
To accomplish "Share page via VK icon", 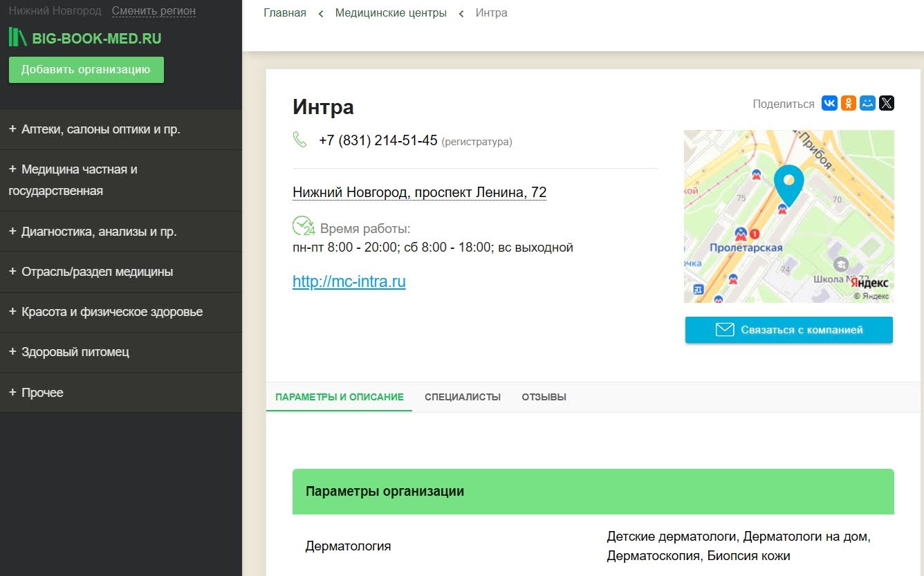I will [829, 104].
